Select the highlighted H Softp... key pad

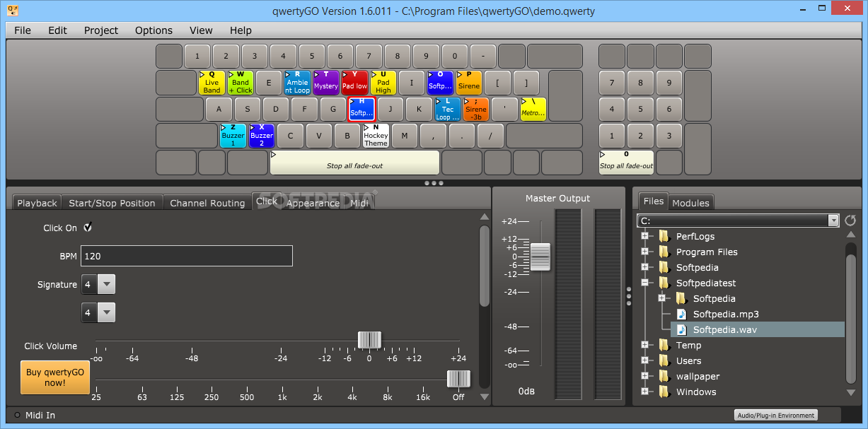pyautogui.click(x=361, y=109)
